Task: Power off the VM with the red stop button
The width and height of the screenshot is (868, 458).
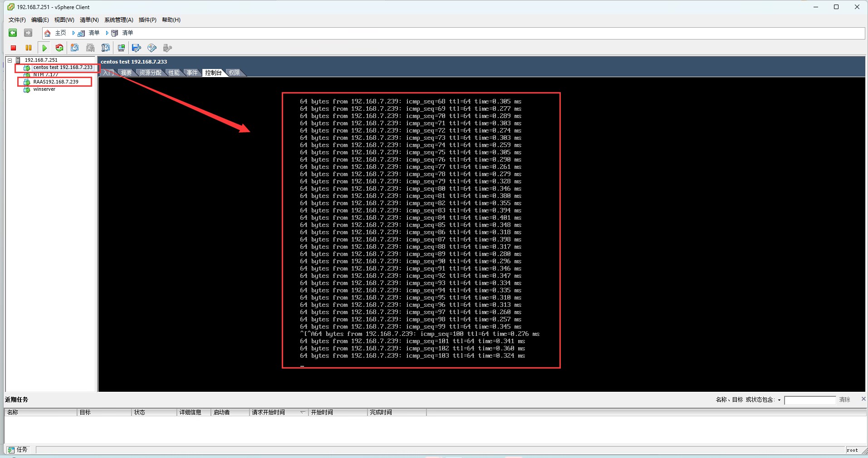Action: click(14, 48)
